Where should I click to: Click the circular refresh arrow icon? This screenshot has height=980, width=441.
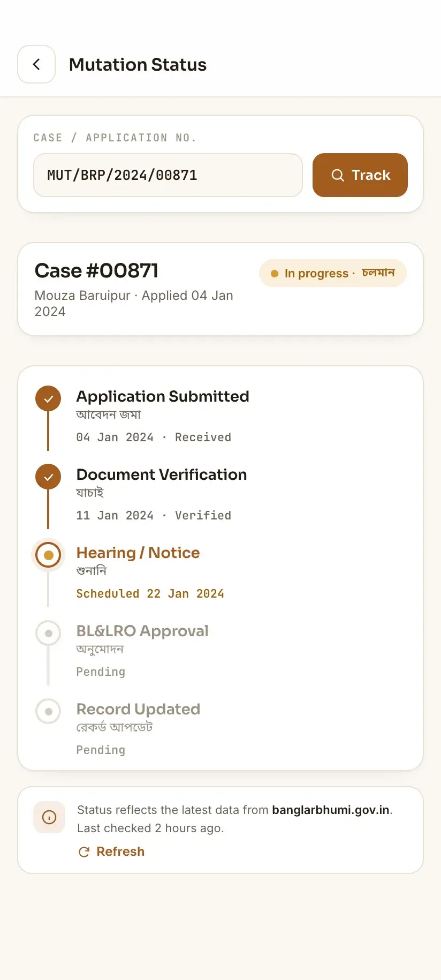(x=84, y=852)
